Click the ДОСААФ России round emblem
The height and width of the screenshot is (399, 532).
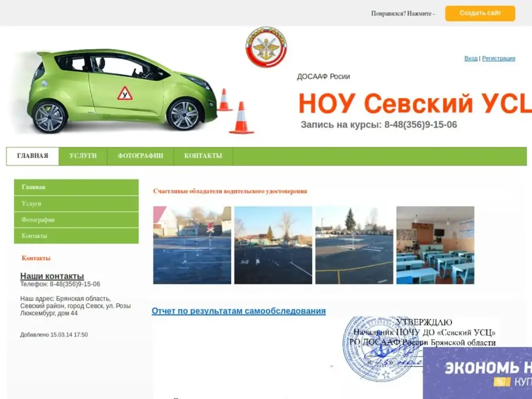(x=267, y=47)
